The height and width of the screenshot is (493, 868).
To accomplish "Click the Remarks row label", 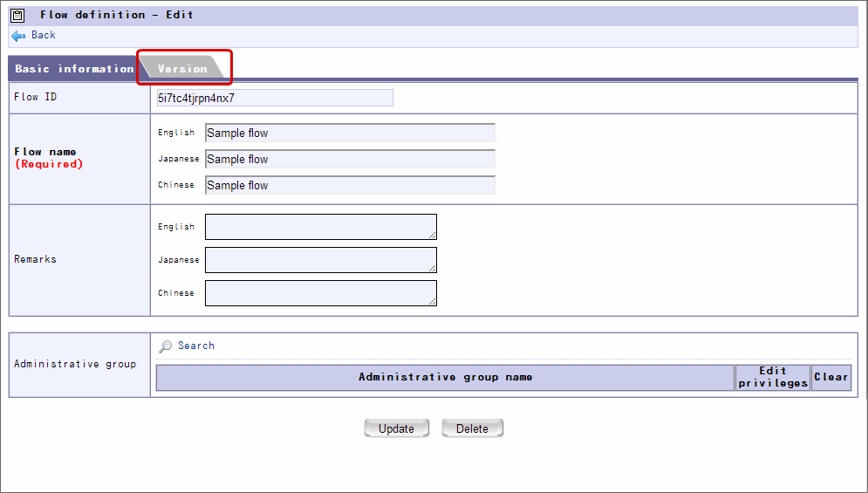I will [36, 259].
